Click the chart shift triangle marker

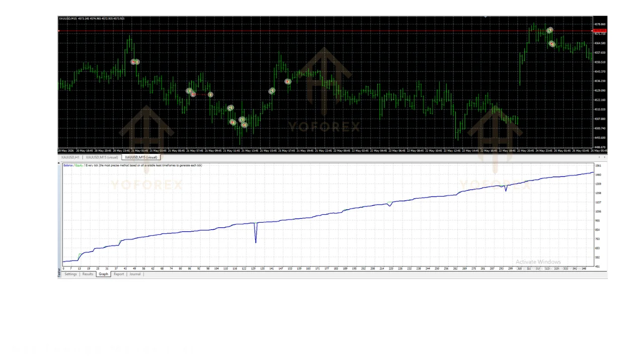(x=486, y=17)
